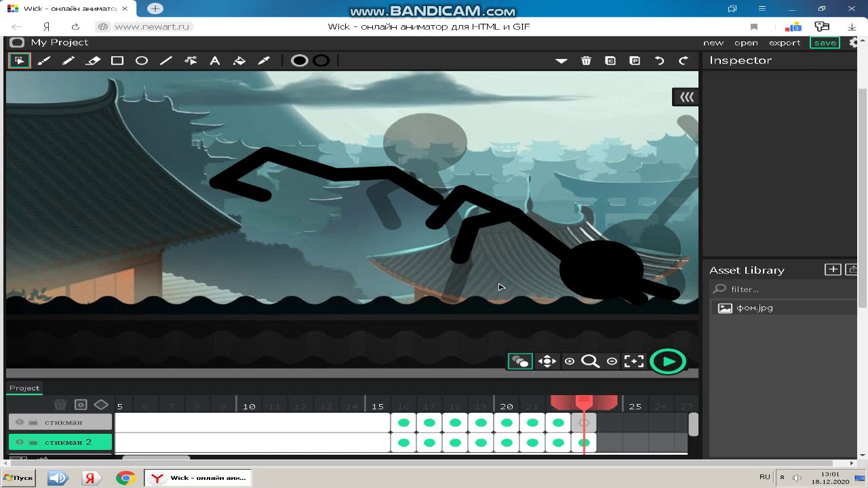Select the magnifier zoom tool

click(x=591, y=361)
